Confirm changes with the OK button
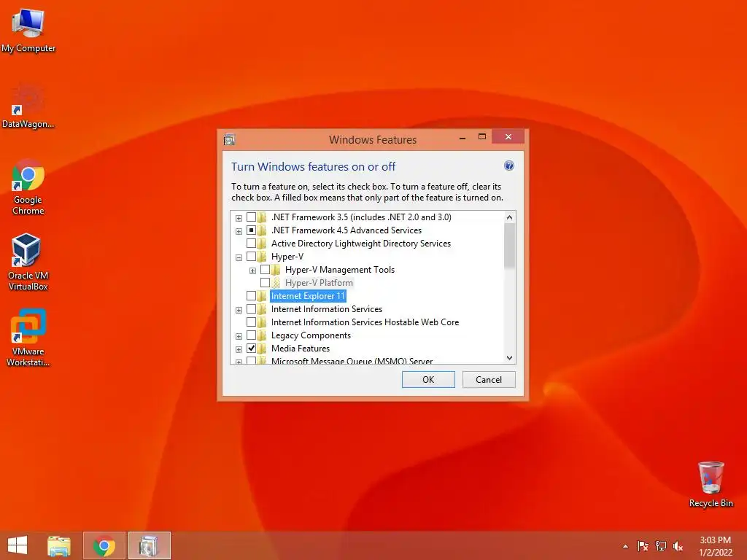Screen dimensions: 747x560 point(428,379)
